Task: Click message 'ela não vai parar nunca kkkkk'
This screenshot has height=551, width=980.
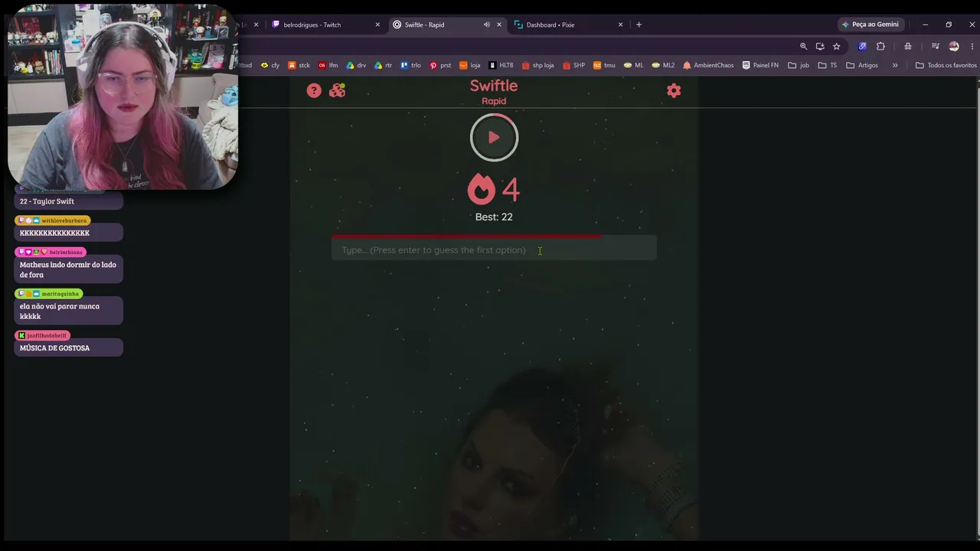Action: click(60, 311)
